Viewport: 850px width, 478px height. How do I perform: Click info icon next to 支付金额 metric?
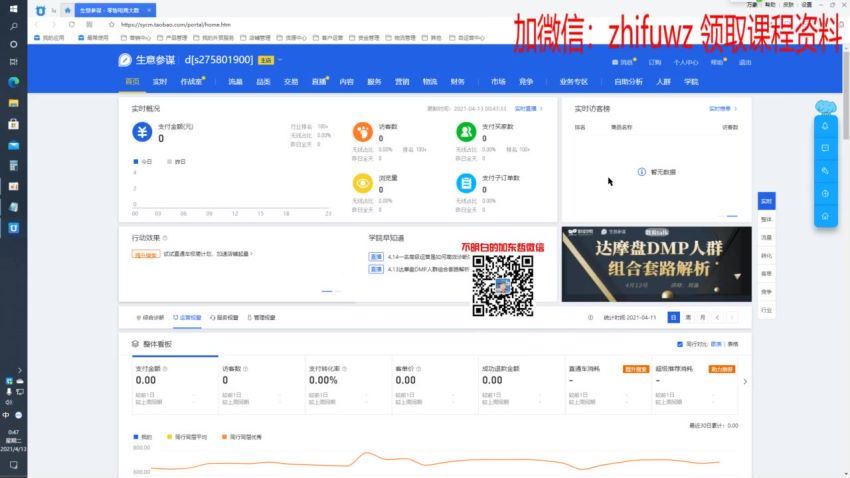pyautogui.click(x=165, y=369)
